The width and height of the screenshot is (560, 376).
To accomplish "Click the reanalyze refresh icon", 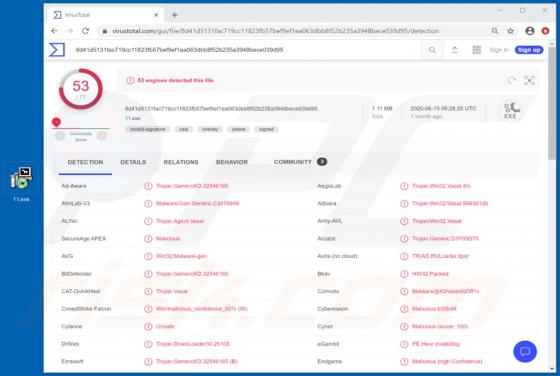I will [x=511, y=80].
